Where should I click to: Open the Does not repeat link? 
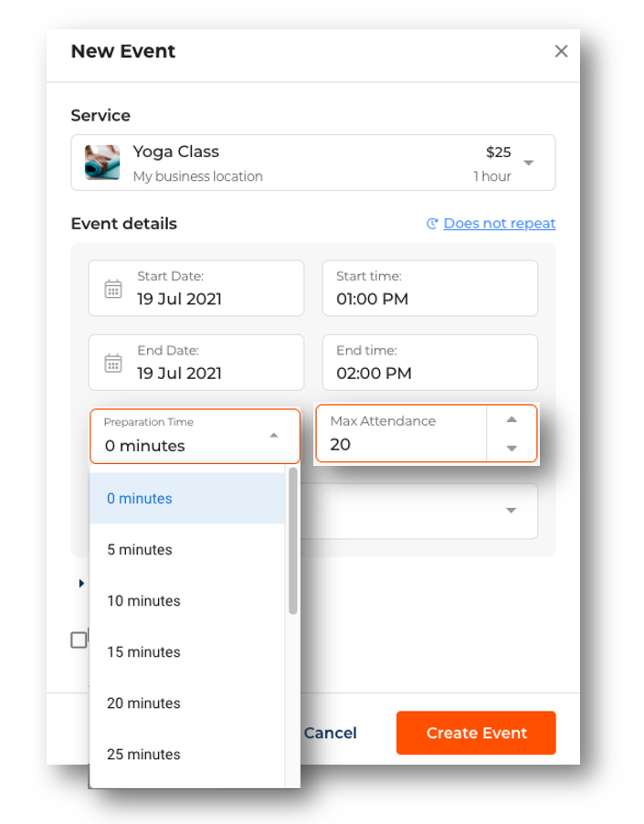[499, 224]
